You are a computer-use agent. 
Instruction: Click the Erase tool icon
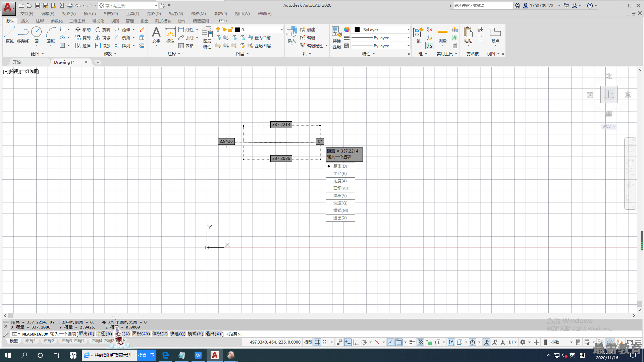(x=142, y=29)
